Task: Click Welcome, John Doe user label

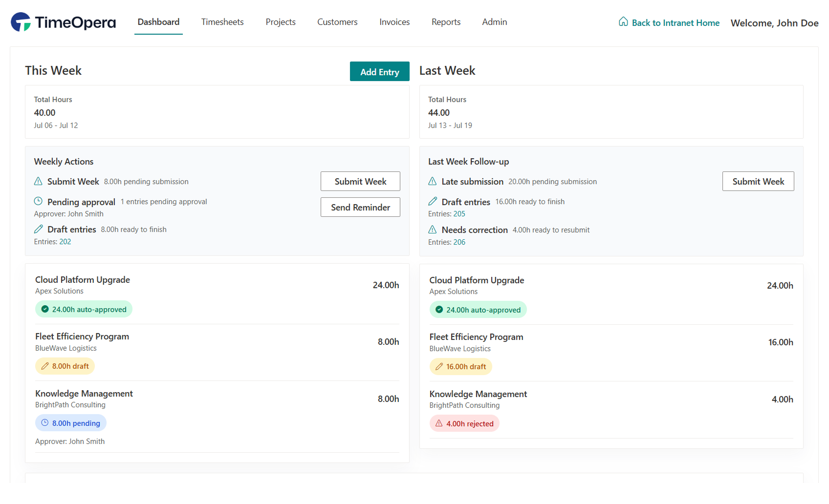Action: 774,23
